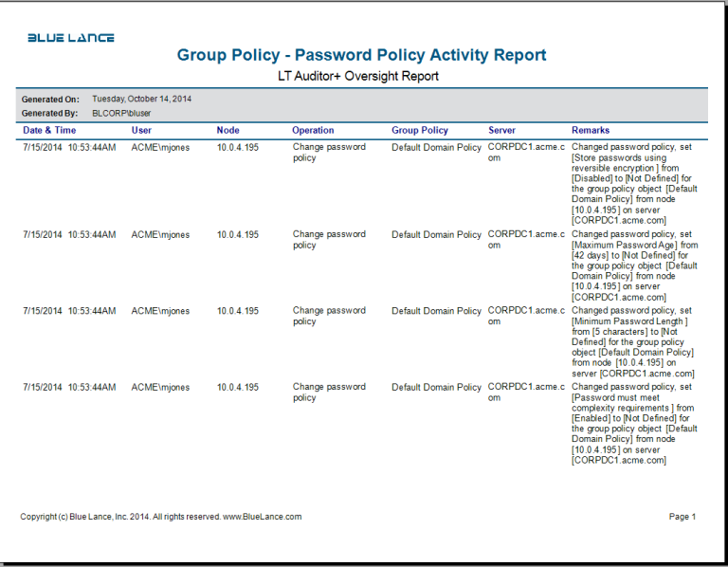Click the remark about Maximum Password Age

[634, 265]
